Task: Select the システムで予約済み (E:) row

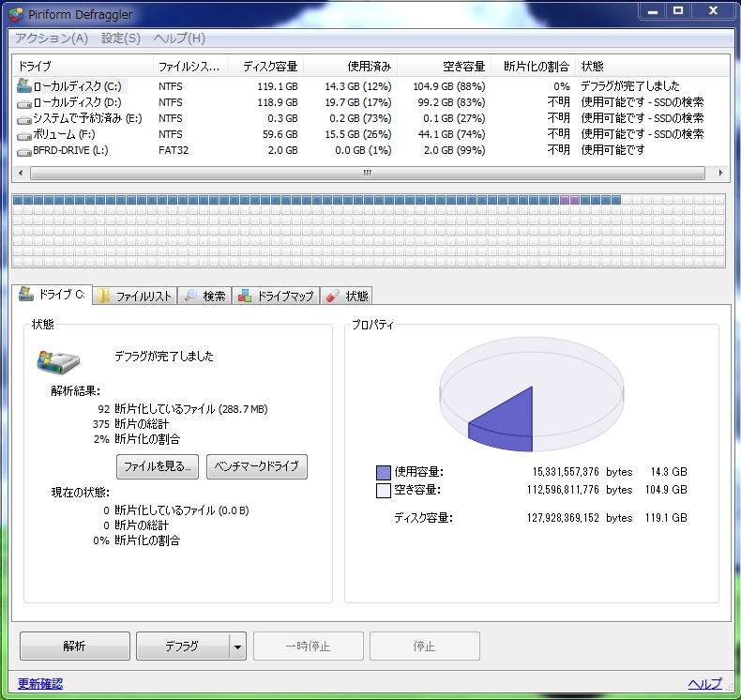Action: (x=370, y=118)
